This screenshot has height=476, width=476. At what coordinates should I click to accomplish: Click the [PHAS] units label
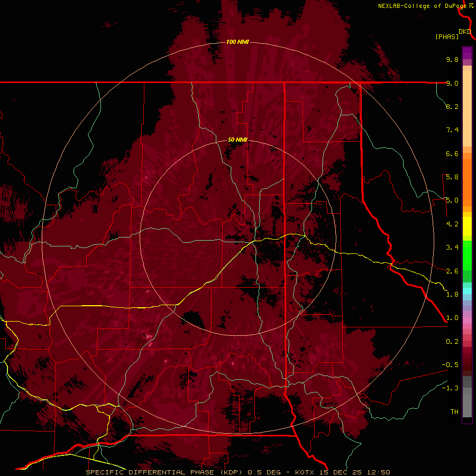[447, 36]
